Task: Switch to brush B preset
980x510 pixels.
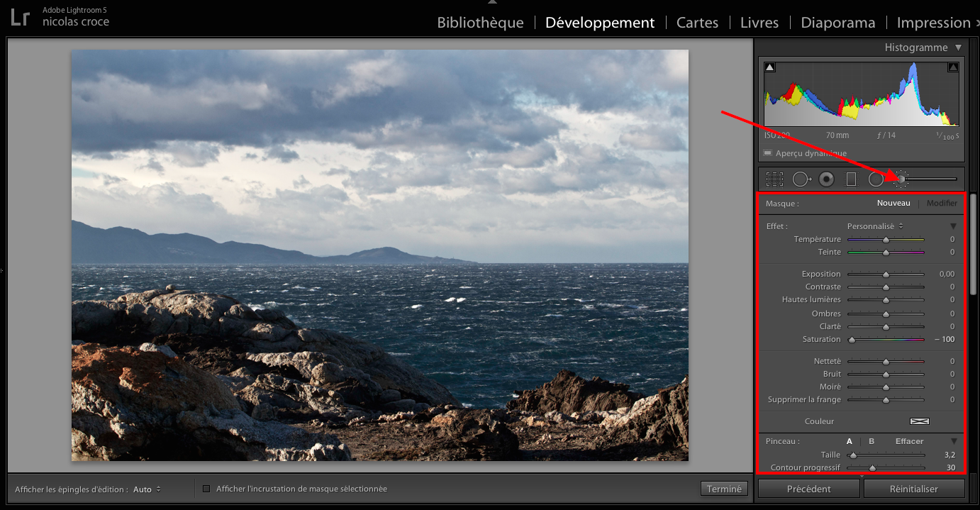Action: click(x=872, y=440)
